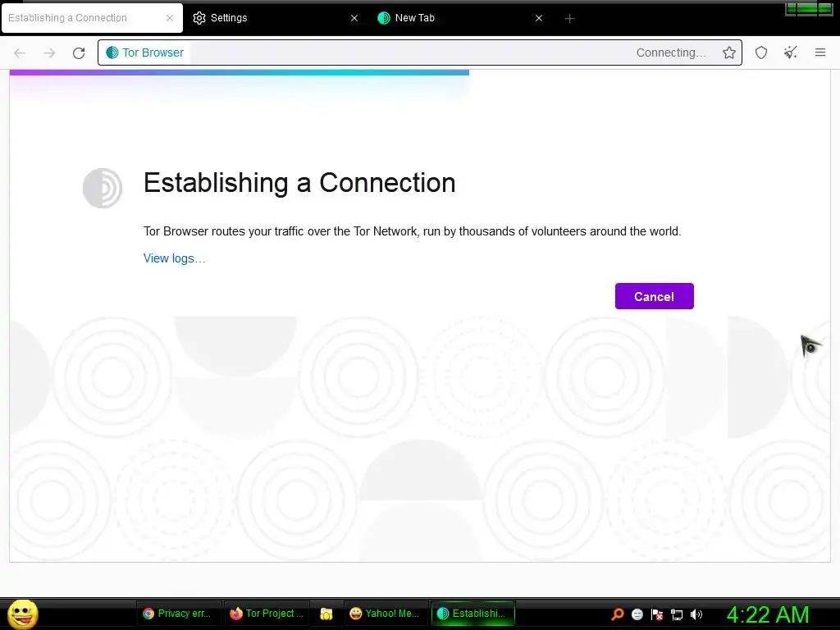Click the round face tray icon
Viewport: 840px width, 630px height.
tap(637, 614)
